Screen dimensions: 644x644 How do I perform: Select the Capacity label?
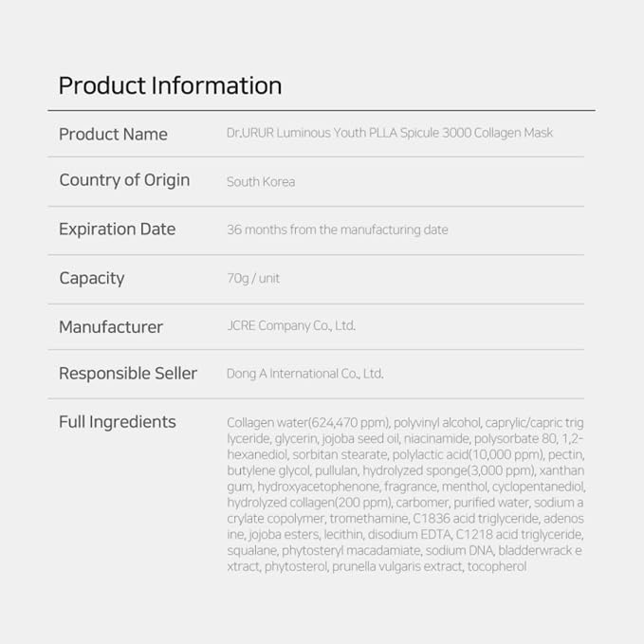click(92, 279)
